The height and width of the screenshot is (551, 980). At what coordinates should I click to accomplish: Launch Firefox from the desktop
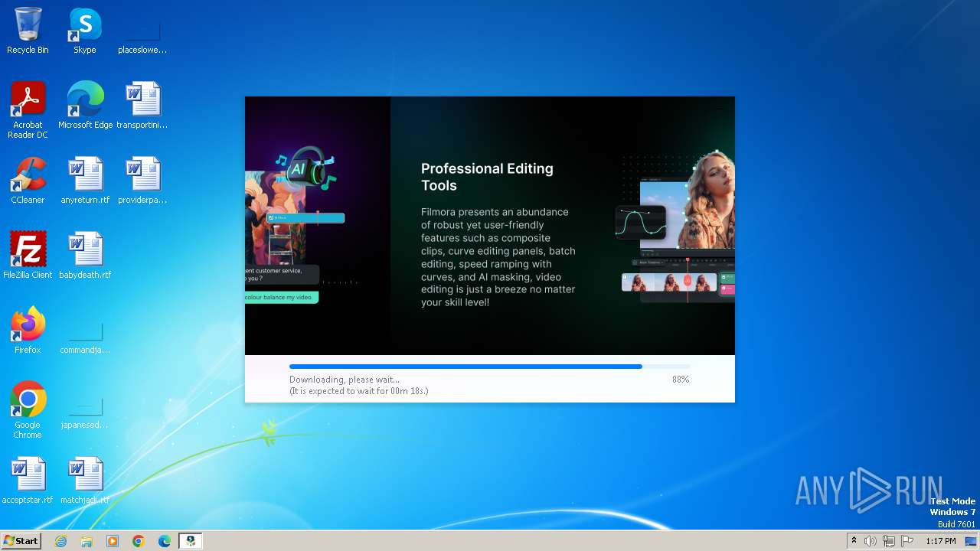pos(28,331)
